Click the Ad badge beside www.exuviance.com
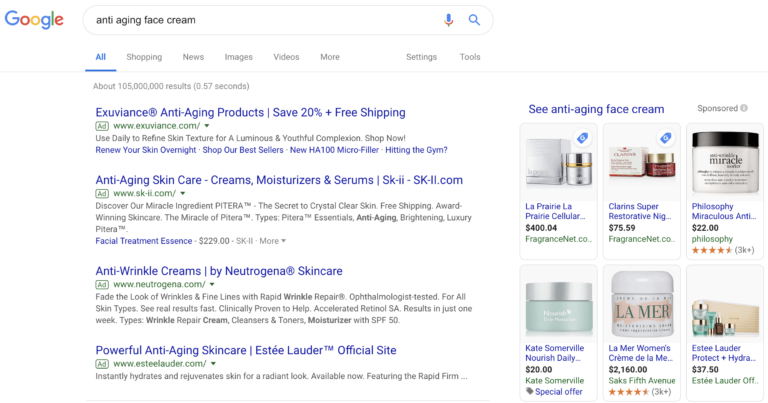The height and width of the screenshot is (403, 768). point(102,126)
